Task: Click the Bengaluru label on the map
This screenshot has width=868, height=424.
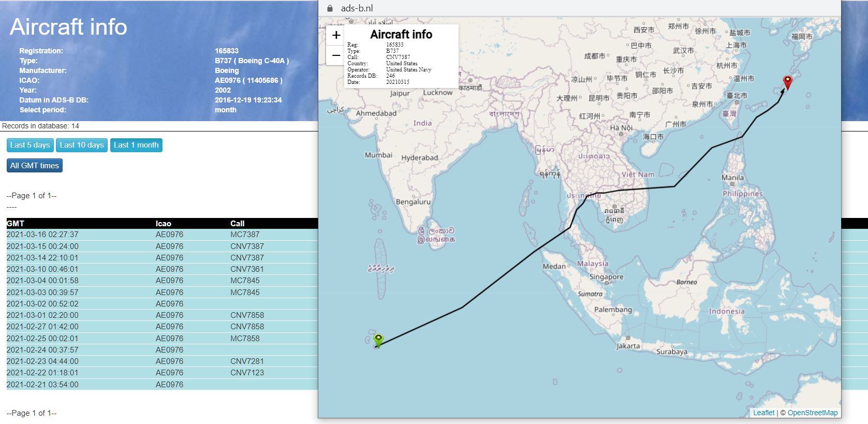Action: (x=413, y=202)
